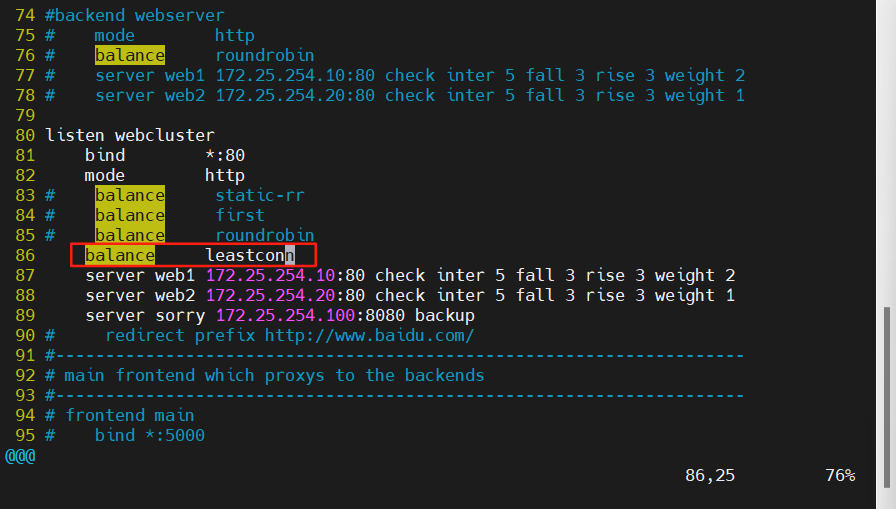Click 'http' value on line 82
The height and width of the screenshot is (509, 896).
pyautogui.click(x=225, y=175)
